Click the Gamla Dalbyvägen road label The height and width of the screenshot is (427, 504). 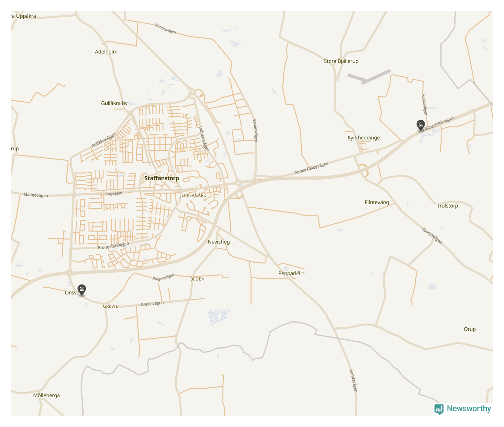point(311,168)
